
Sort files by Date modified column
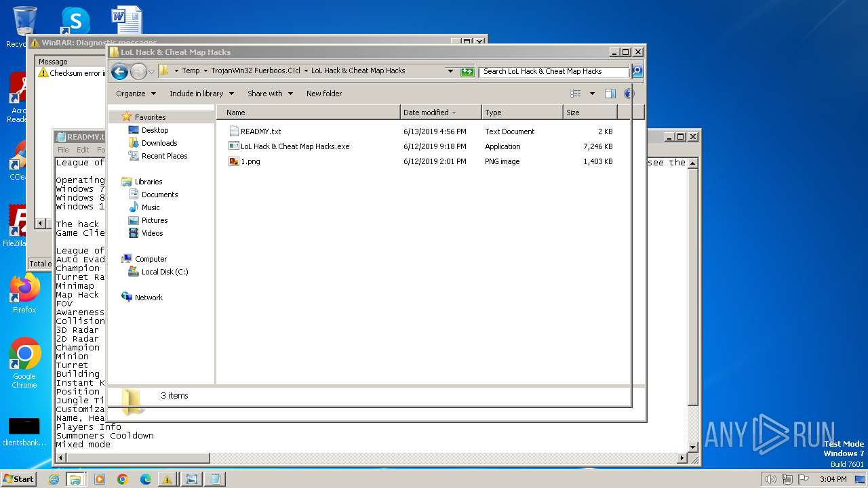(441, 113)
